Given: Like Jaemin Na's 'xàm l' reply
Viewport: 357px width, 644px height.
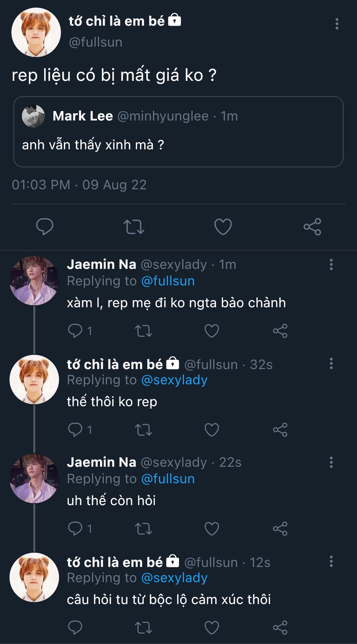Looking at the screenshot, I should click(212, 331).
